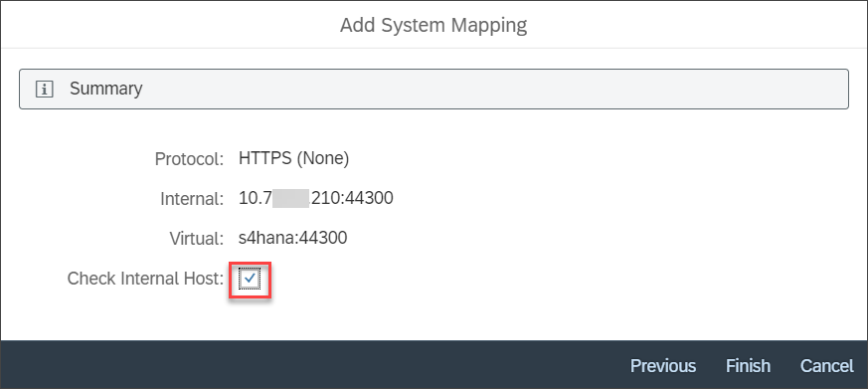This screenshot has height=389, width=868.
Task: Click the virtual host 's4hana:44300' value
Action: pos(293,239)
